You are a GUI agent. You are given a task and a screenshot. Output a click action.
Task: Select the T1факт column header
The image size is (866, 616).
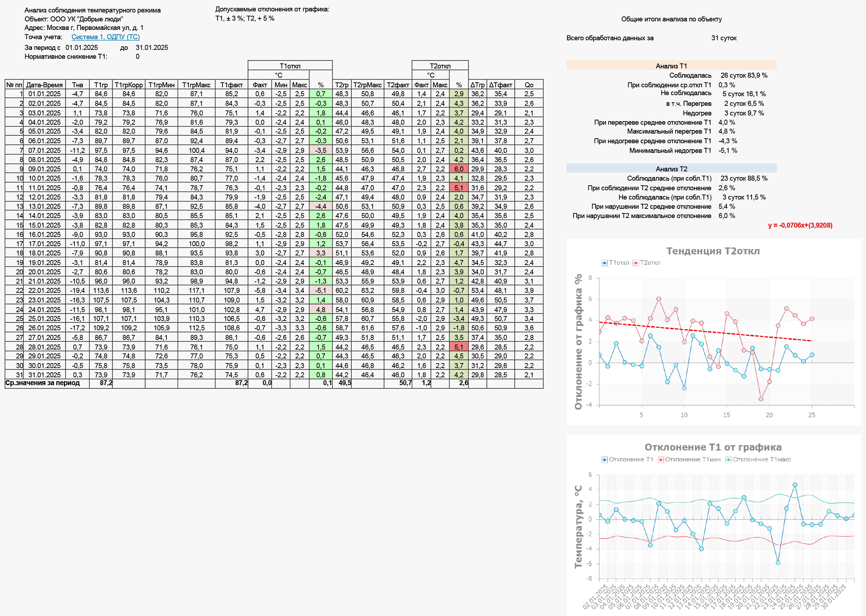point(231,85)
